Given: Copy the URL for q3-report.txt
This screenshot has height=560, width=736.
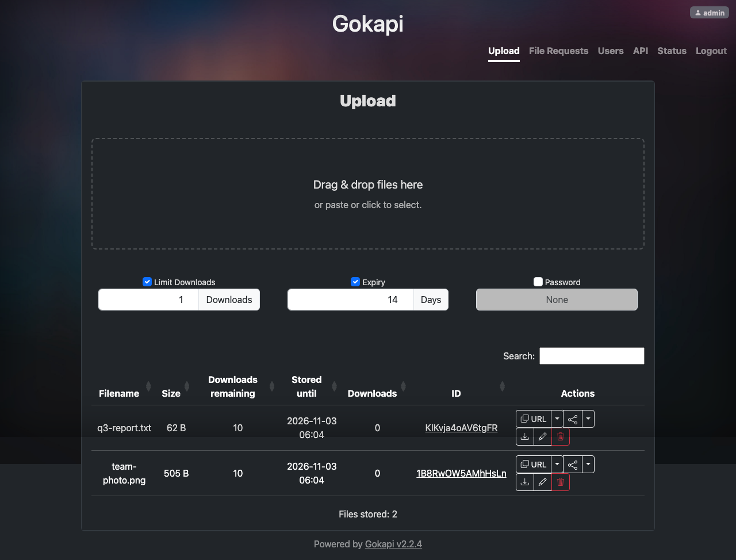Looking at the screenshot, I should [534, 419].
